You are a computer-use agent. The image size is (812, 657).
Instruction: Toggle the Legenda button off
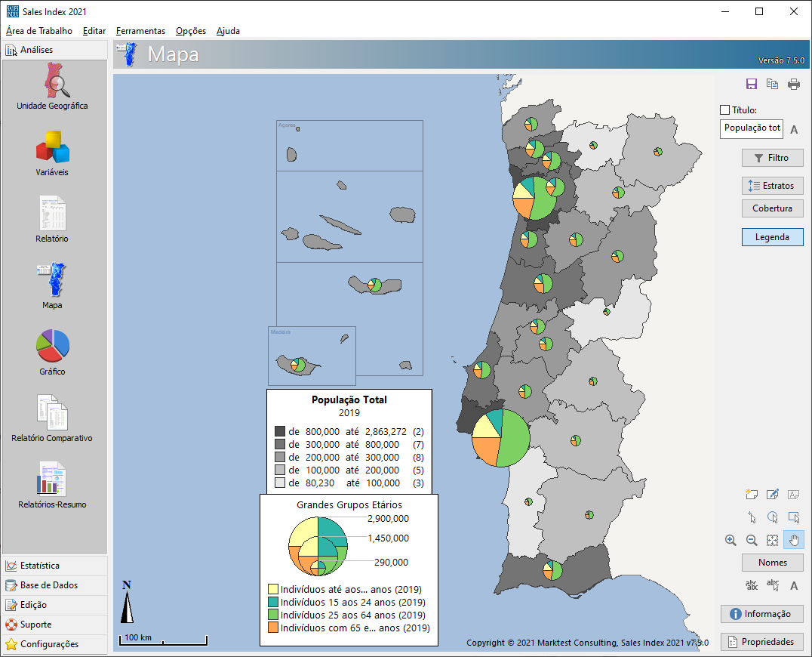coord(772,237)
